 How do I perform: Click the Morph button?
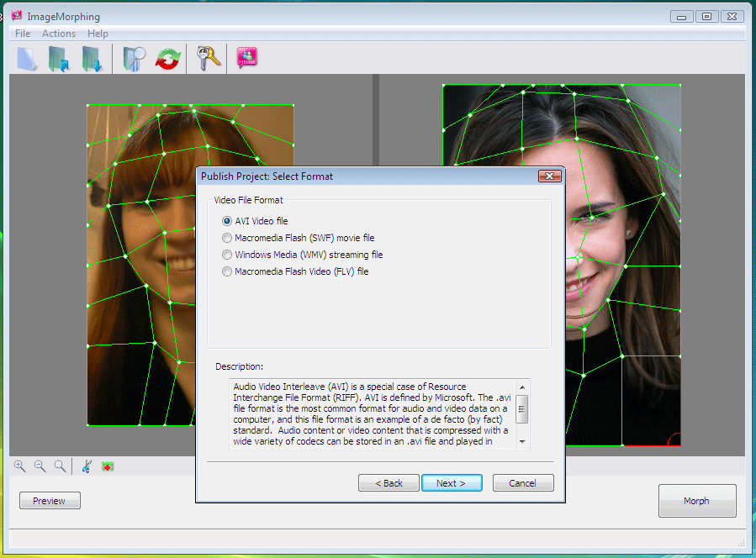(697, 501)
